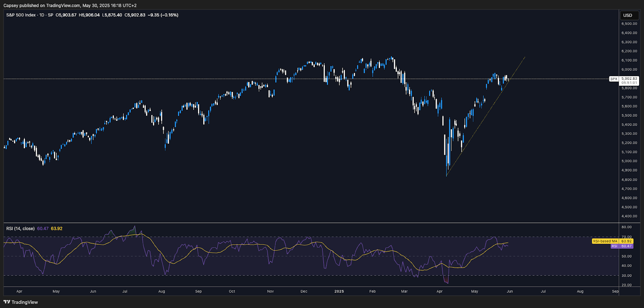This screenshot has height=308, width=644.
Task: Click the Jun label right of last candle
Action: (x=510, y=291)
